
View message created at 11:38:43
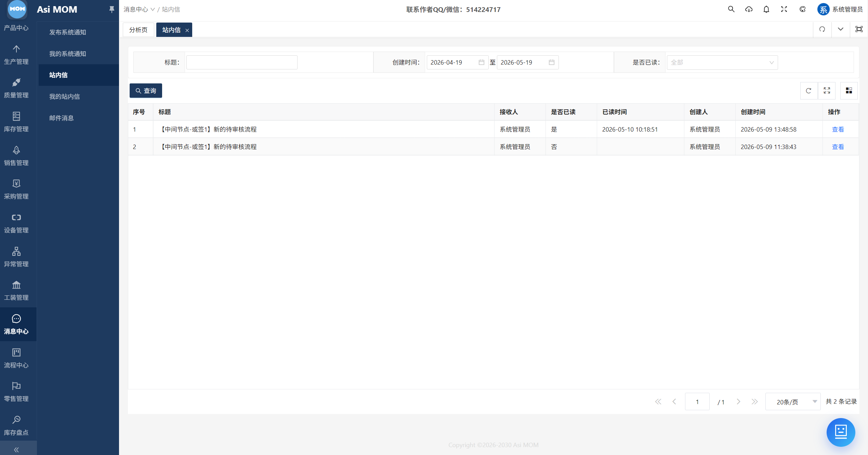(838, 147)
